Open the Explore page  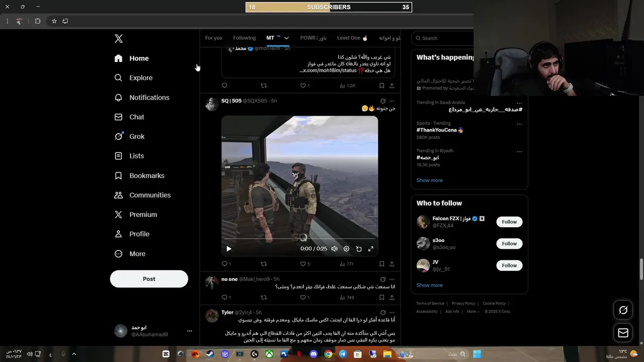point(133,78)
